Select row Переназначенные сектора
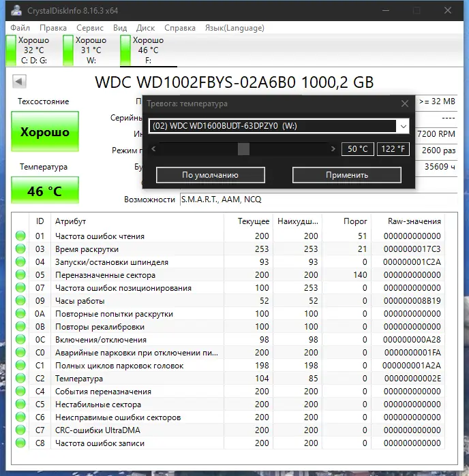This screenshot has height=476, width=469. [x=228, y=274]
